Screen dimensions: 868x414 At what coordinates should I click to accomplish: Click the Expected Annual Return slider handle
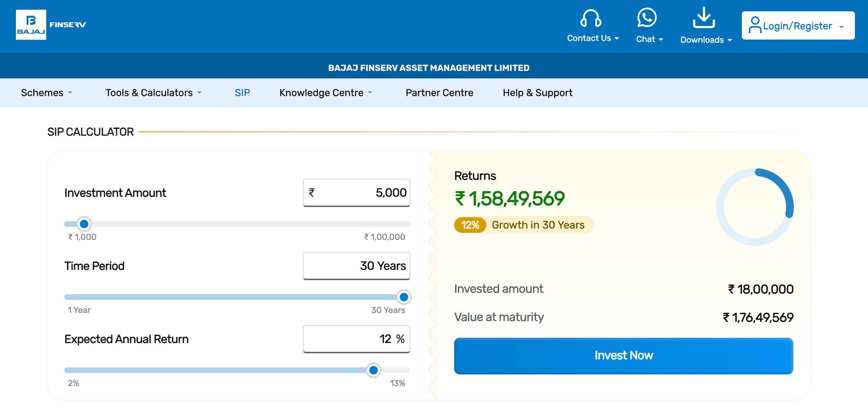373,370
